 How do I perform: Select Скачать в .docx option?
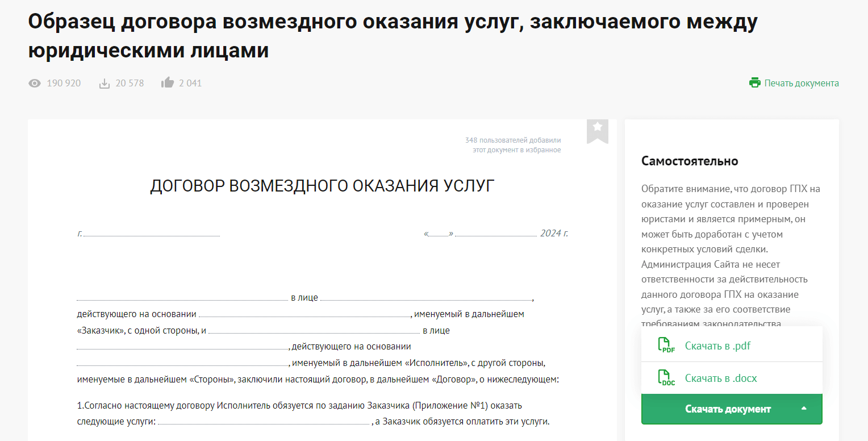[721, 378]
